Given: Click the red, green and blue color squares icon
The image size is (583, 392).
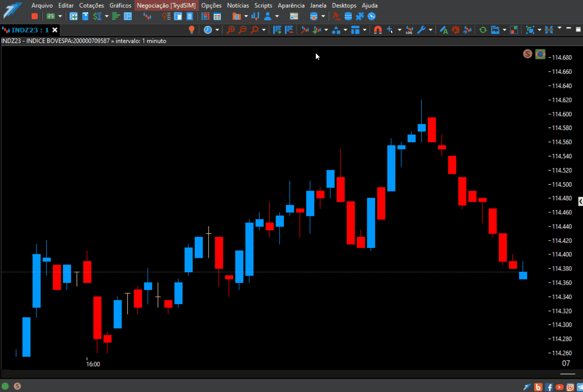Looking at the screenshot, I should coord(514,30).
